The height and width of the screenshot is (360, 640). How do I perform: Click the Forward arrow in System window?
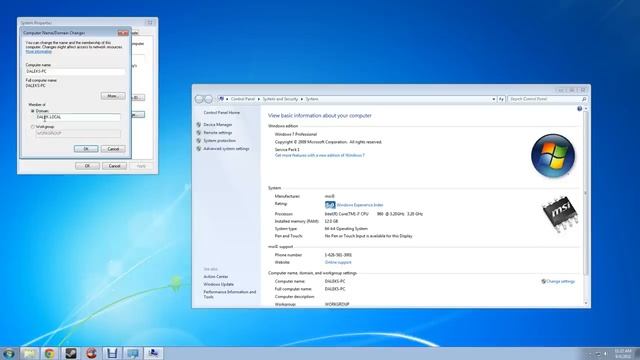pyautogui.click(x=208, y=99)
